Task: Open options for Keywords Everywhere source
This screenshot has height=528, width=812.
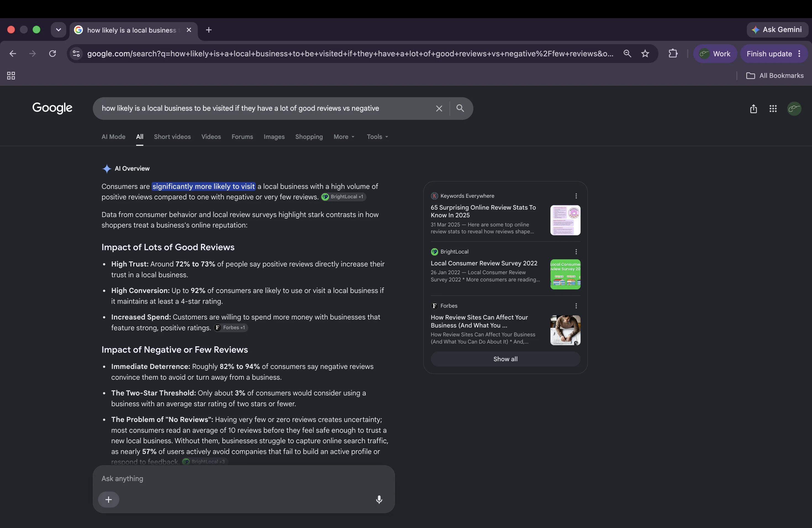Action: [x=576, y=196]
